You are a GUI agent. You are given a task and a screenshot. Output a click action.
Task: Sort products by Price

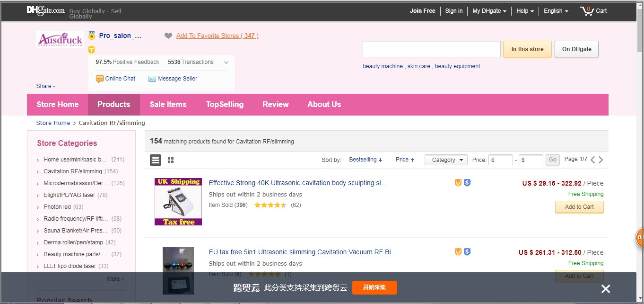pyautogui.click(x=405, y=160)
